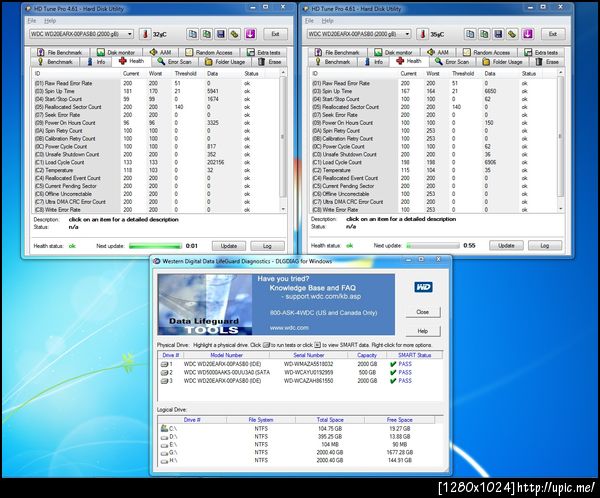Click the C:\ logical drive icon
600x498 pixels.
click(164, 428)
